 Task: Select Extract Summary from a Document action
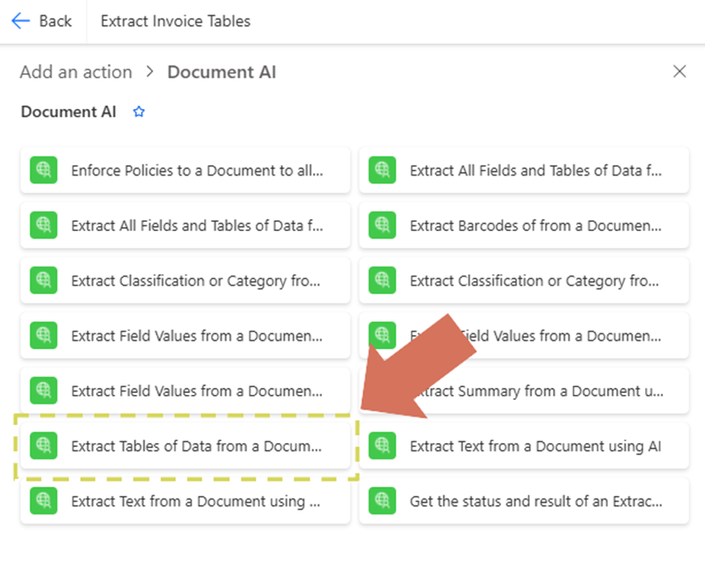click(x=524, y=391)
